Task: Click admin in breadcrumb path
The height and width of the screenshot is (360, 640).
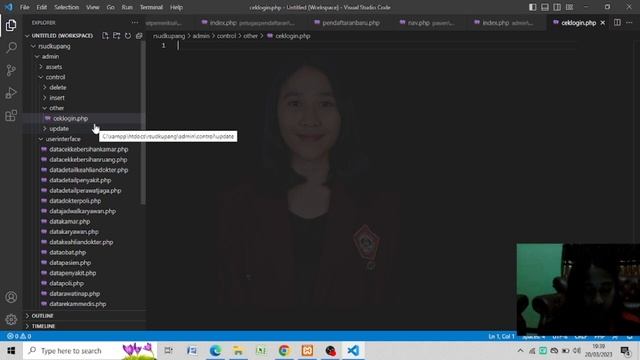Action: point(201,36)
